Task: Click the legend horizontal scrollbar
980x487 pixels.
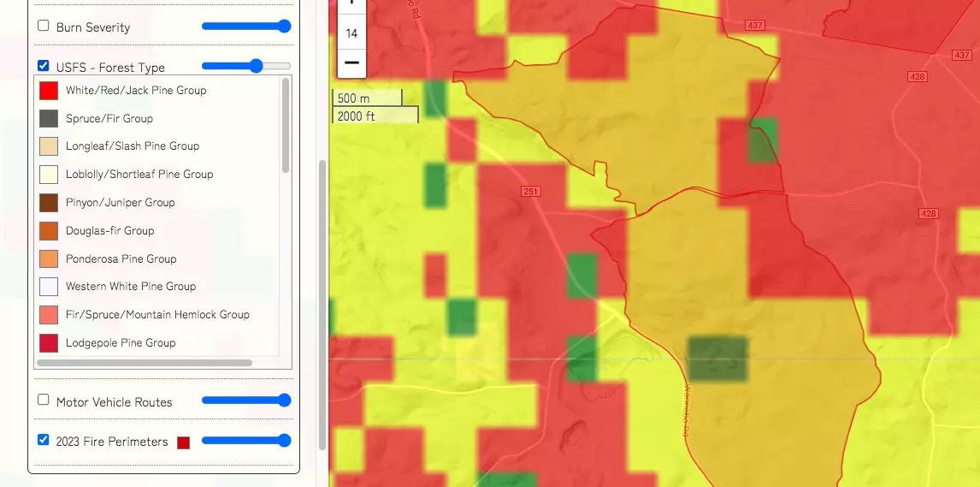Action: pyautogui.click(x=144, y=363)
